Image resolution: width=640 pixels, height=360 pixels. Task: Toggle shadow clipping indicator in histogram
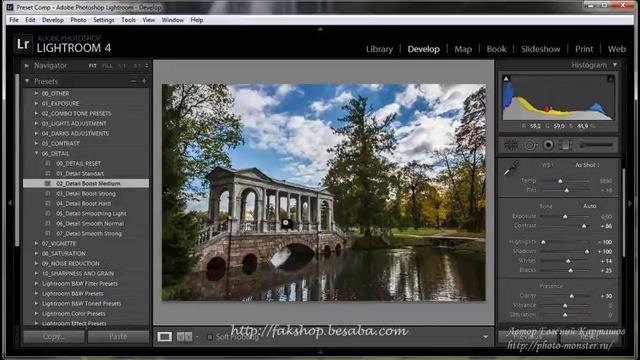tap(506, 78)
